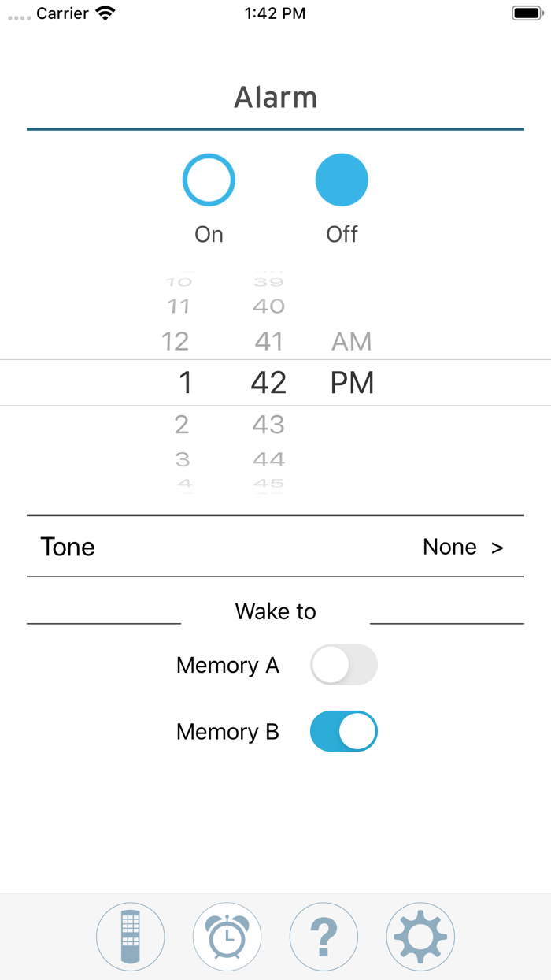
Task: Tap the alarm clock tab icon
Action: (227, 937)
